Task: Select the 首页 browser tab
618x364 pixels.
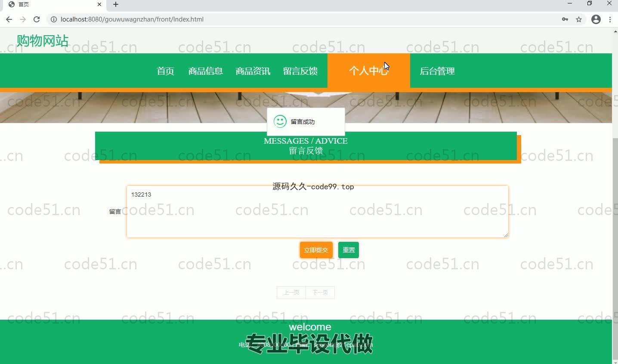Action: [54, 4]
